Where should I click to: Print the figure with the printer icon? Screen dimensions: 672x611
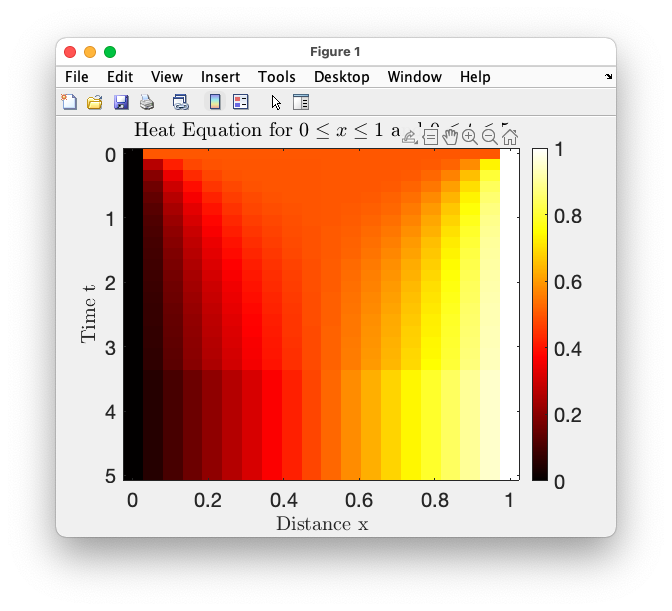[147, 102]
